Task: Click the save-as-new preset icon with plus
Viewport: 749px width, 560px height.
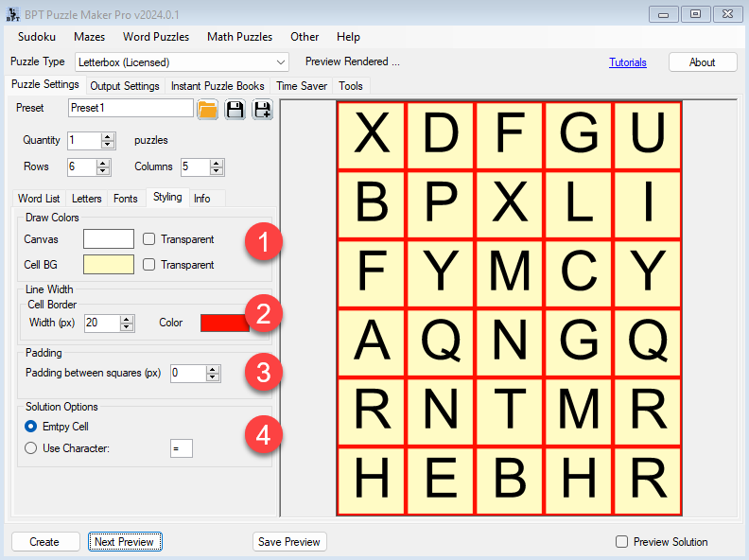Action: coord(262,110)
